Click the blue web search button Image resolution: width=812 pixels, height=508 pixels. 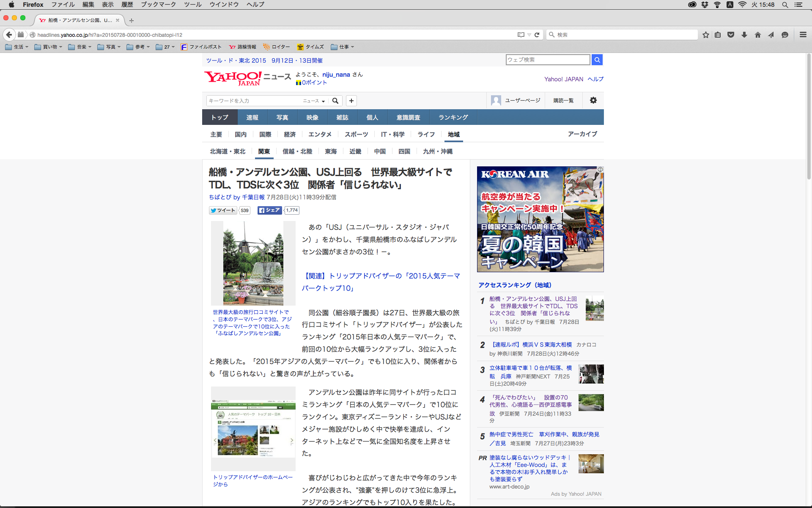coord(597,60)
